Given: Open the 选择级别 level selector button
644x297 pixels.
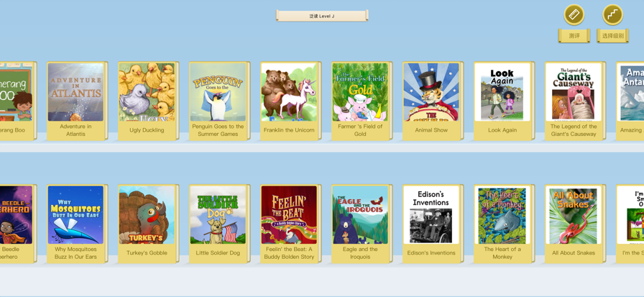Looking at the screenshot, I should click(x=612, y=36).
